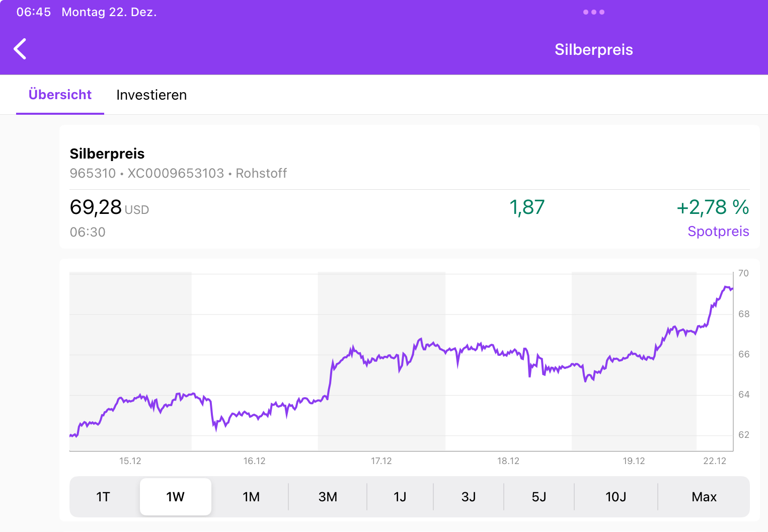Switch to the Übersicht tab
The image size is (768, 532).
tap(60, 95)
